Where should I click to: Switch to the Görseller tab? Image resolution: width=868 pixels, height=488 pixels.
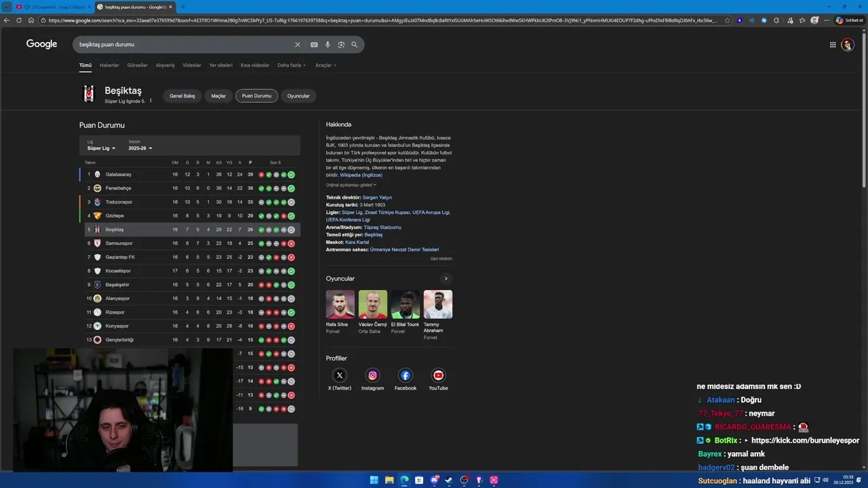tap(138, 65)
